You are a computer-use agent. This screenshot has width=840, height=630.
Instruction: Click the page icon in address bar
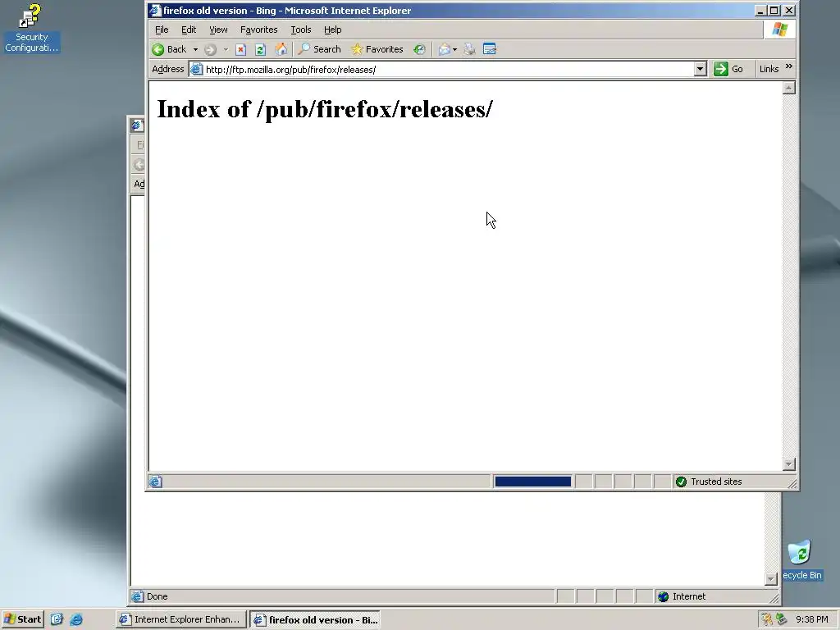197,70
